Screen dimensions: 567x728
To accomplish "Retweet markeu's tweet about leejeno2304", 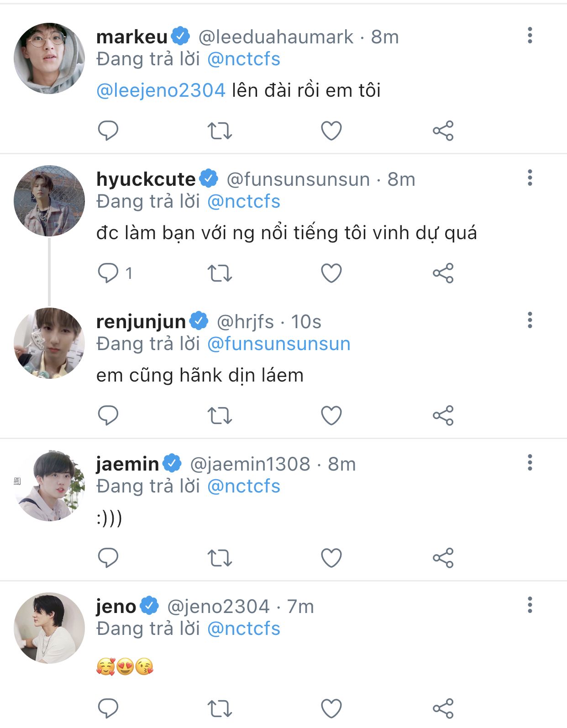I will [220, 131].
